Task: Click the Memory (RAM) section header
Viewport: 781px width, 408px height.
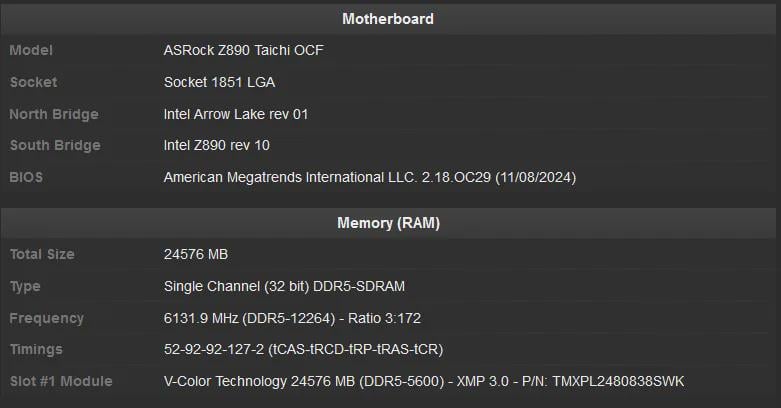Action: (x=388, y=223)
